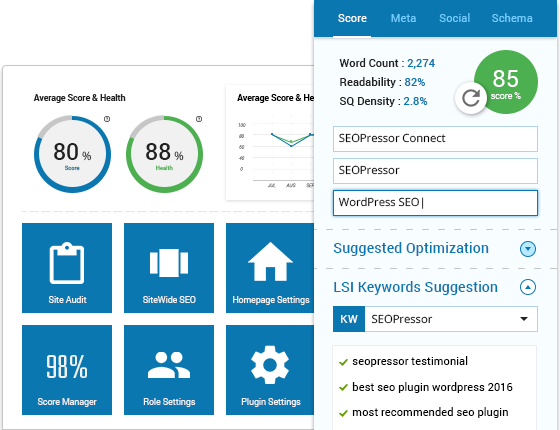The height and width of the screenshot is (430, 560).
Task: Open the Site Audit clipboard tile
Action: point(67,268)
